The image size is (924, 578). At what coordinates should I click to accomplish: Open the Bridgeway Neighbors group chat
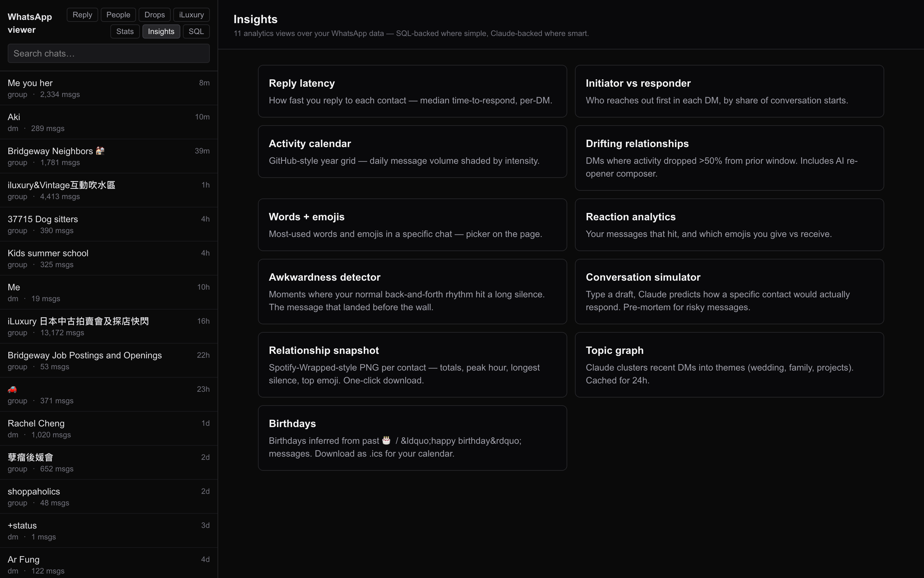[108, 156]
